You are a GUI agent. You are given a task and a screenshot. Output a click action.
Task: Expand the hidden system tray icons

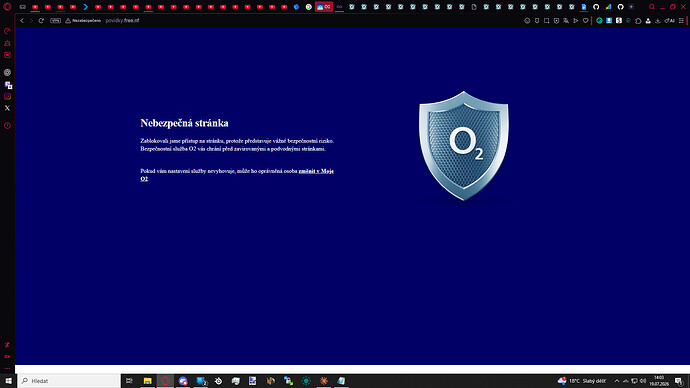click(x=617, y=381)
